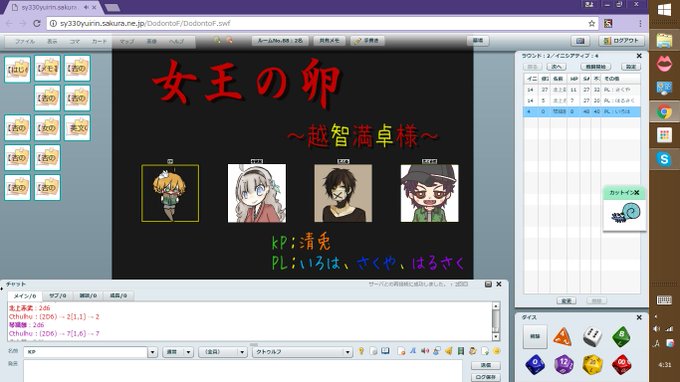Viewport: 680px width, 382px height.
Task: Click the blue font A icon in the chat toolbar
Action: tap(413, 351)
